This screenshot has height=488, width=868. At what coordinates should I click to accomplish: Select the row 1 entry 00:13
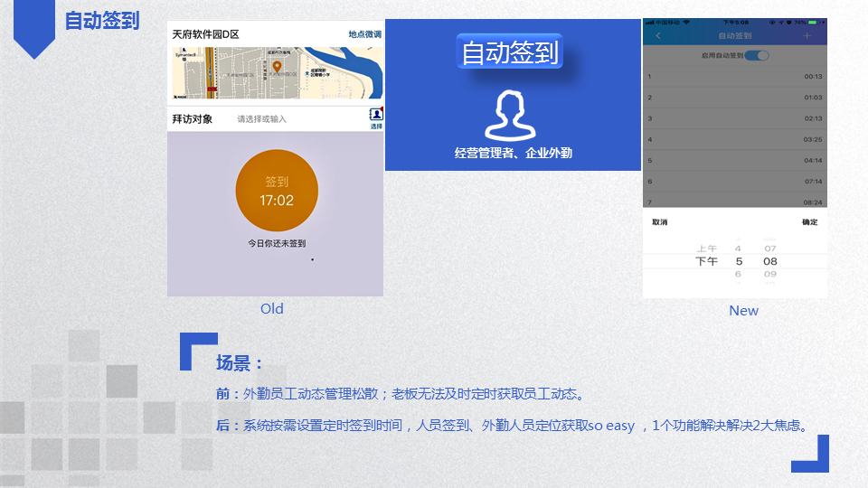[x=734, y=76]
